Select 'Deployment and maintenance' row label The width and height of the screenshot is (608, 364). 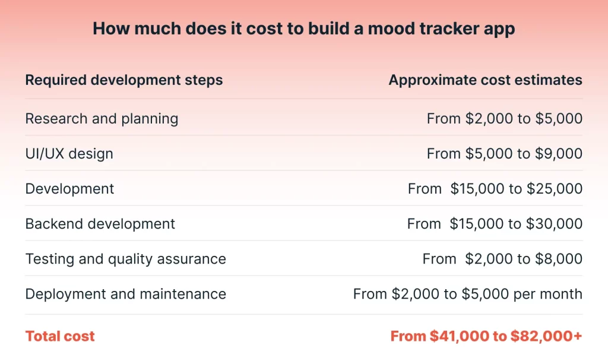pyautogui.click(x=126, y=294)
